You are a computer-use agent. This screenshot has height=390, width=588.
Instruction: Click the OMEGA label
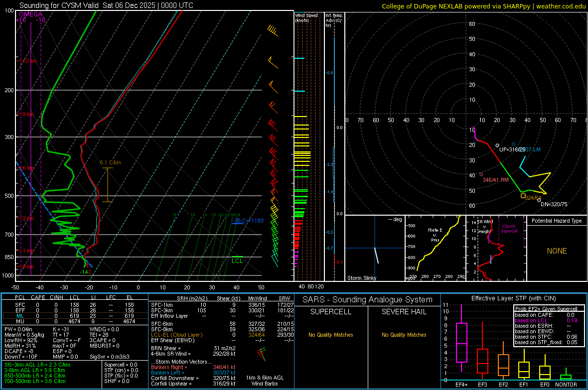pyautogui.click(x=30, y=14)
